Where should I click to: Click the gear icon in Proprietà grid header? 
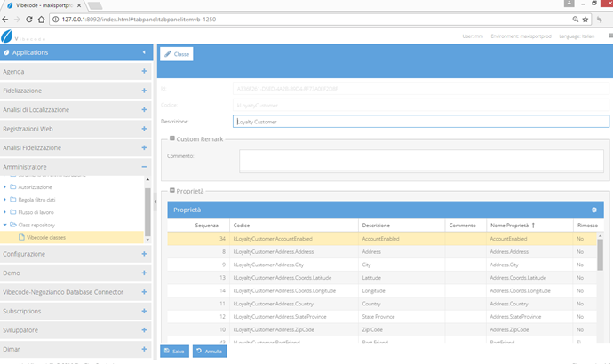[x=594, y=210]
